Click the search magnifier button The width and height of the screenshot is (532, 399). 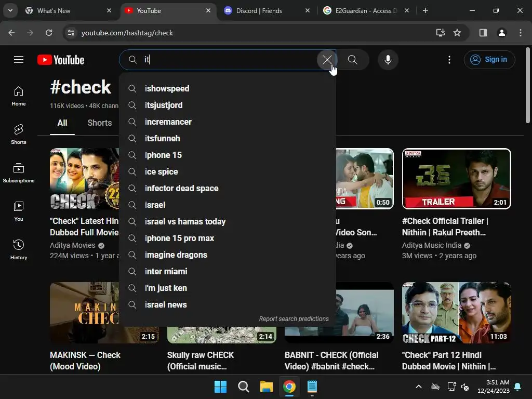click(x=353, y=60)
